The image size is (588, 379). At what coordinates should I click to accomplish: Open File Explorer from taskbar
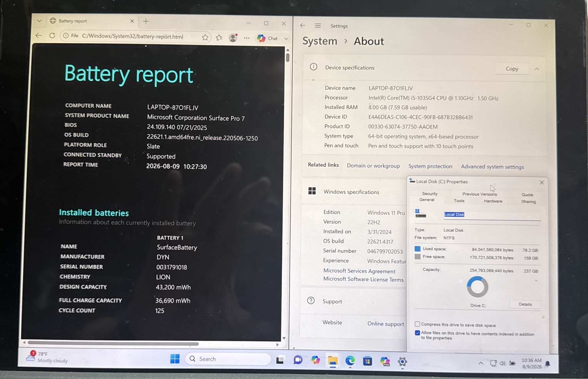tap(333, 360)
